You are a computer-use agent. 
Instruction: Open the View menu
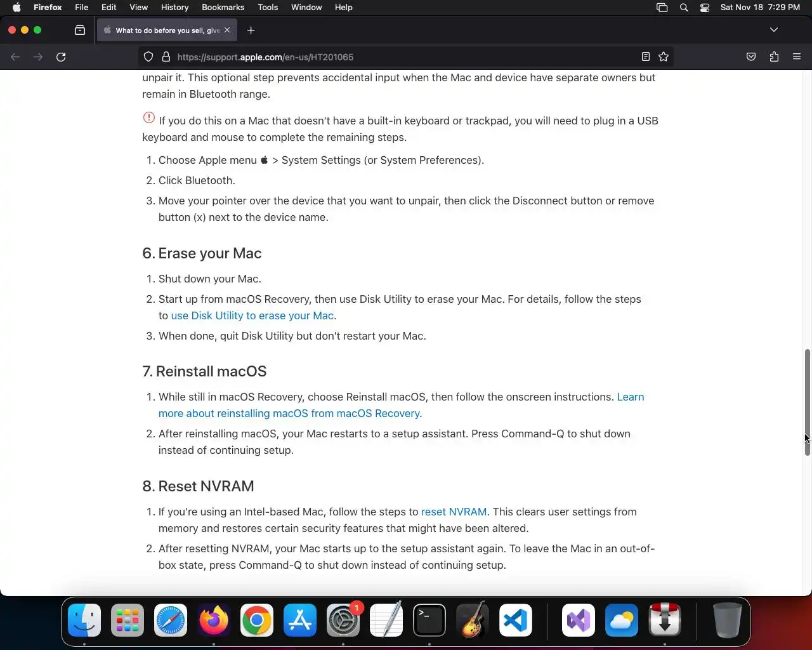click(x=138, y=8)
